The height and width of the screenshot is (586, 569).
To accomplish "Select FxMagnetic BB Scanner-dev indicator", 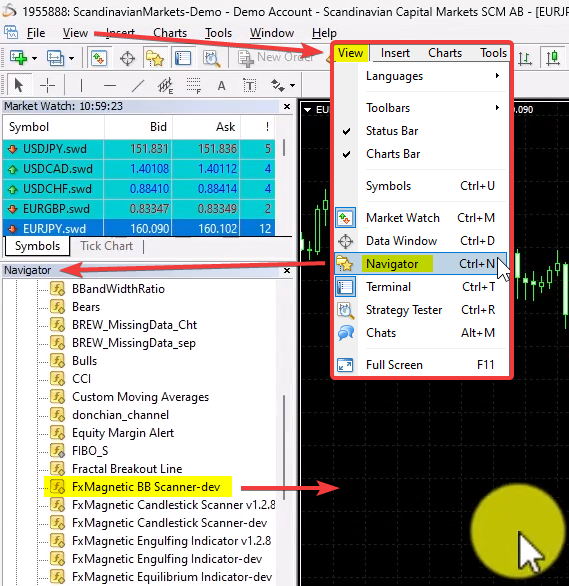I will coord(146,487).
